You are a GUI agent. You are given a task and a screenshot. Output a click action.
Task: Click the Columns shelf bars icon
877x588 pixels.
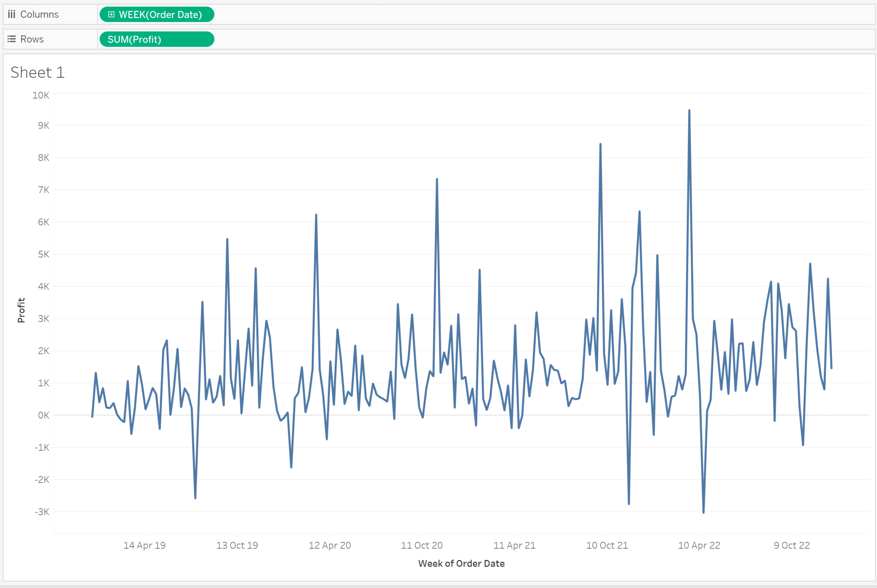(x=12, y=14)
